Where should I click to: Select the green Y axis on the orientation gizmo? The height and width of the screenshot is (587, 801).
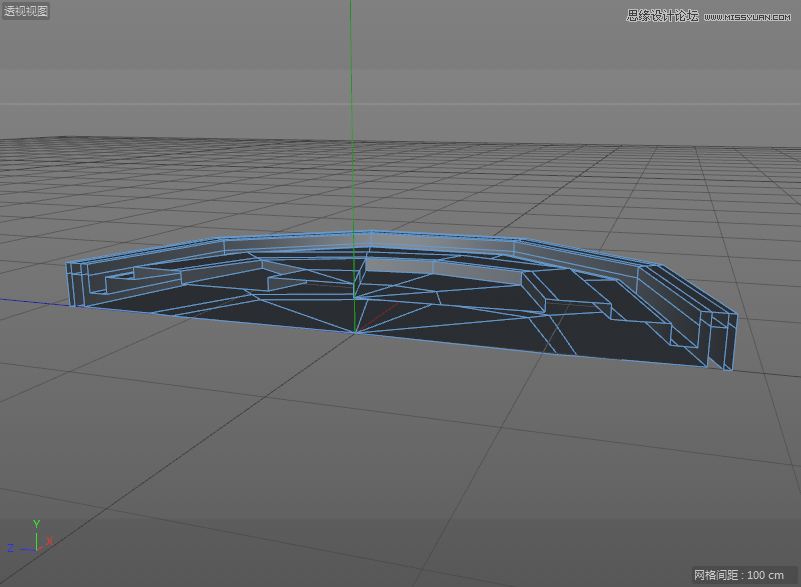coord(37,523)
